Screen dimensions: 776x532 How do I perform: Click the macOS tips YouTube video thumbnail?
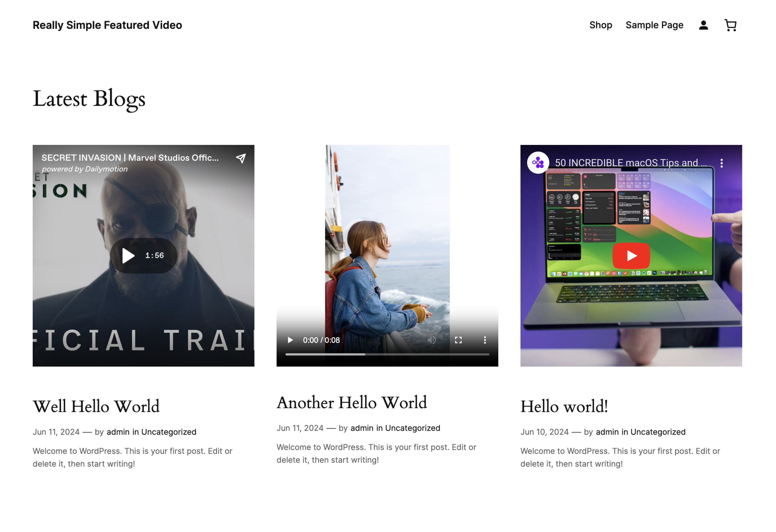pos(631,256)
